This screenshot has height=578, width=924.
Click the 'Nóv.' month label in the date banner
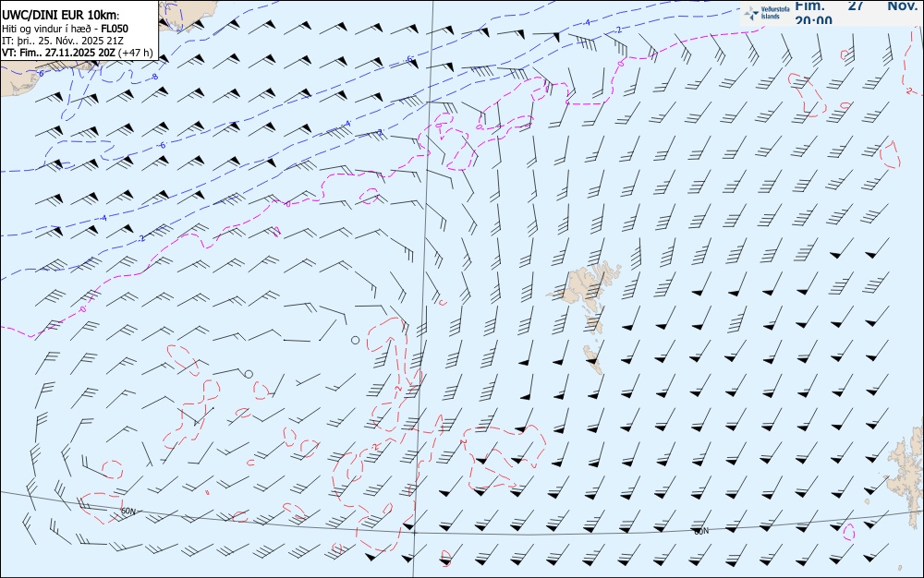902,6
